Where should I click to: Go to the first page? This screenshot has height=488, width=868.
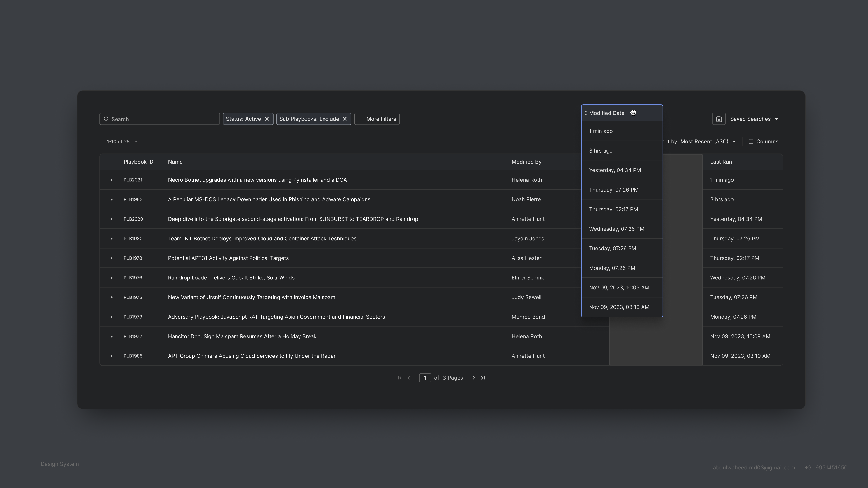399,378
